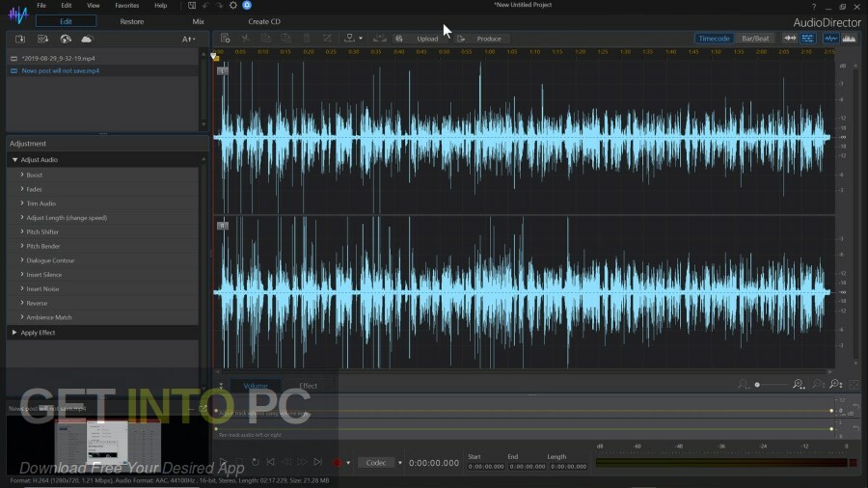Image resolution: width=868 pixels, height=488 pixels.
Task: Toggle waveform view icon
Action: [x=830, y=39]
